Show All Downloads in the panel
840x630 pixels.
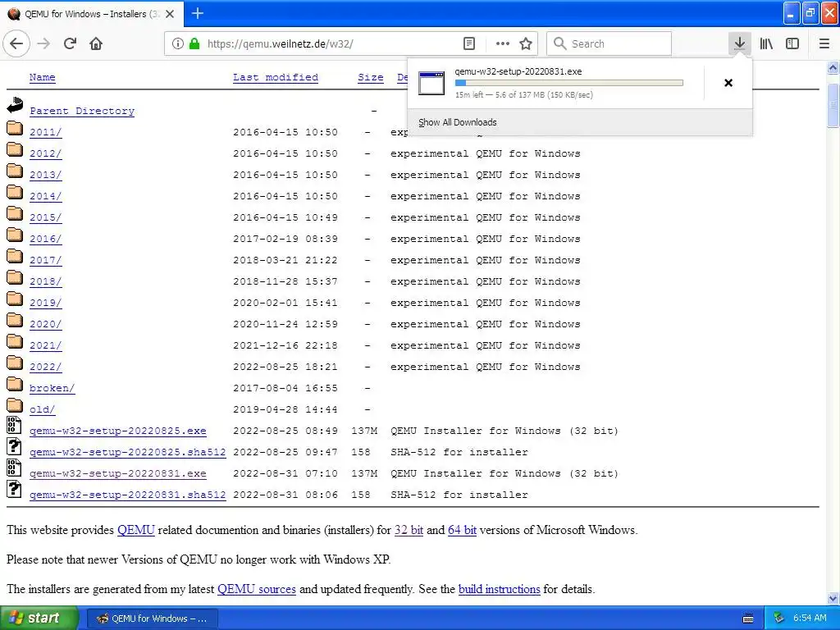click(x=458, y=122)
